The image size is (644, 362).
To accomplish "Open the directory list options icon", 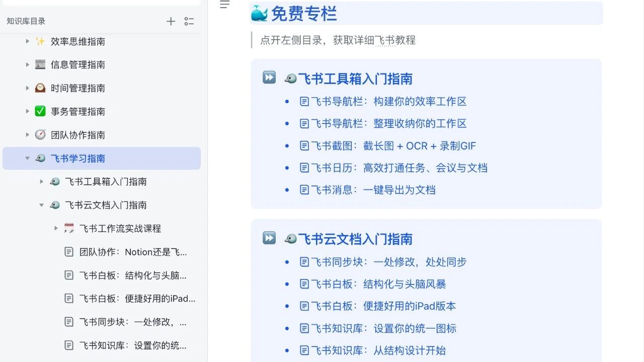I will 189,21.
